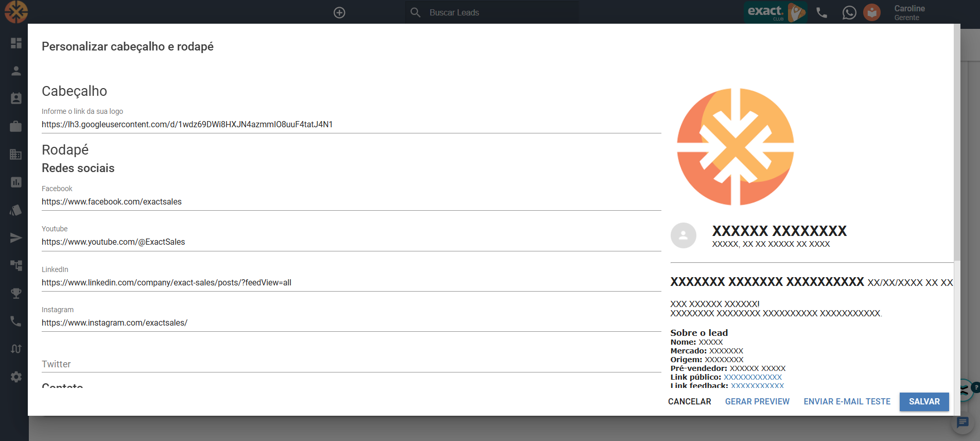Image resolution: width=980 pixels, height=441 pixels.
Task: Open the flow tree sidebar icon
Action: 16,265
